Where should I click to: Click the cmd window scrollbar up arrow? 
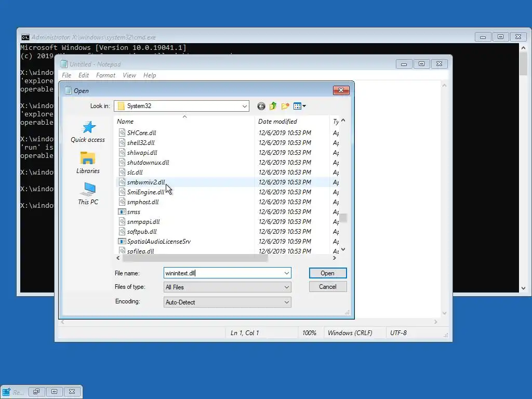[x=524, y=48]
